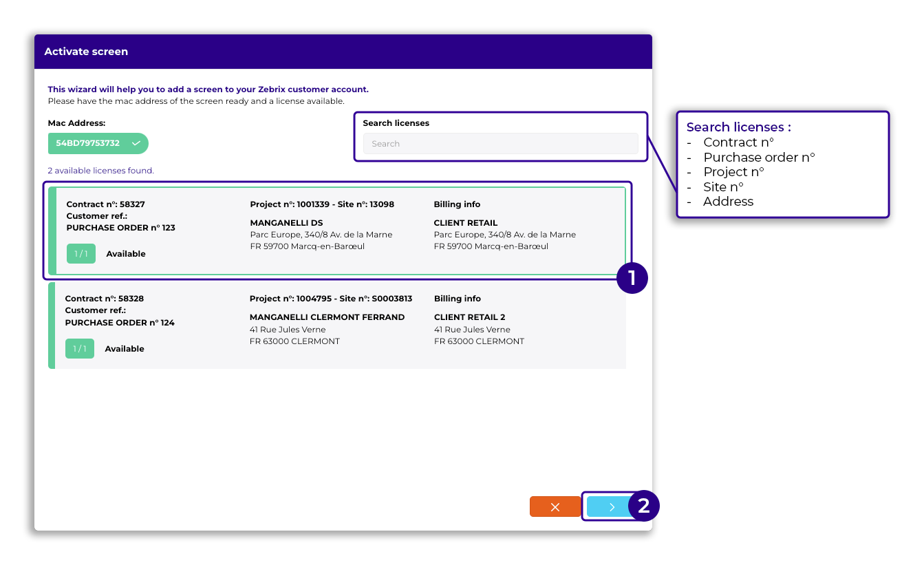924x565 pixels.
Task: Click PURCHASE ORDER n° 124 text
Action: [120, 323]
